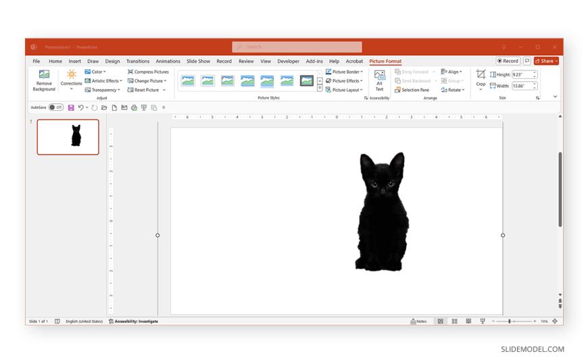Image resolution: width=588 pixels, height=364 pixels.
Task: Switch to Reading View
Action: click(x=468, y=321)
